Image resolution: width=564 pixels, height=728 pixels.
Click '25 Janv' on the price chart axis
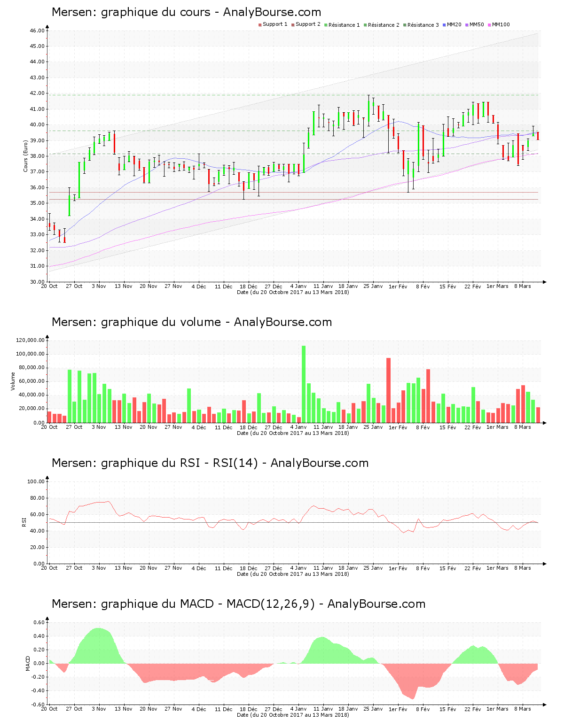tap(373, 286)
